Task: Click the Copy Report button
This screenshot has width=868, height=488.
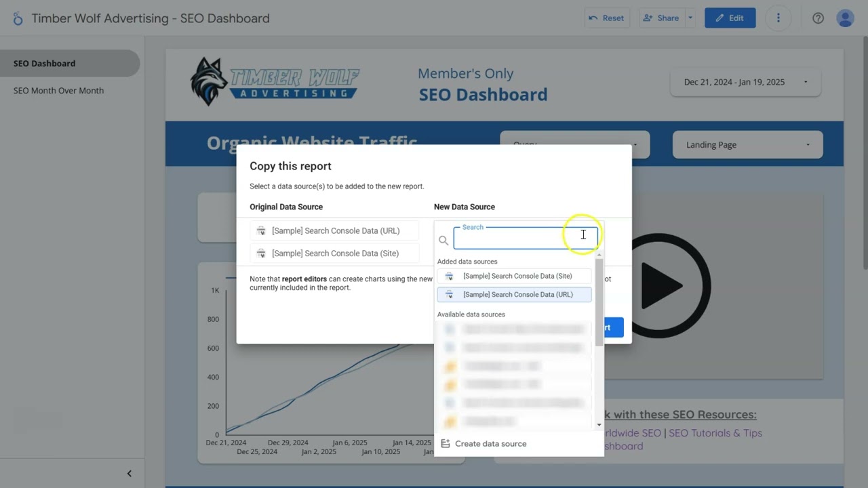Action: [614, 327]
